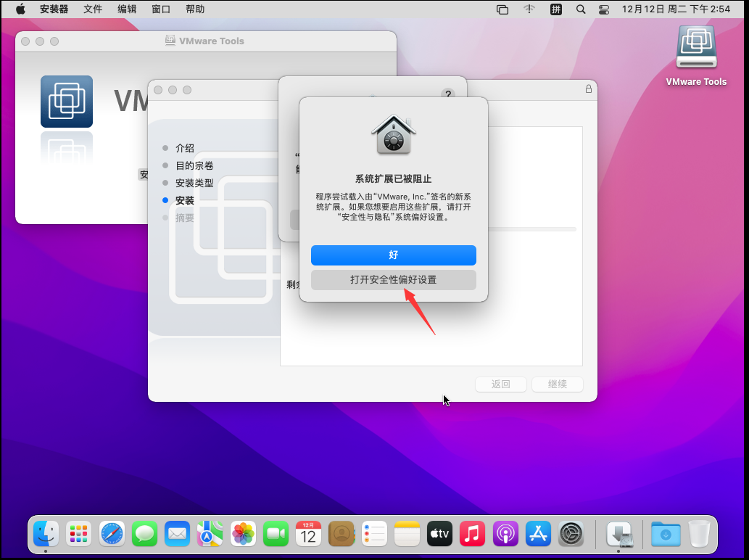Click the 返回 button in installer

[x=500, y=384]
